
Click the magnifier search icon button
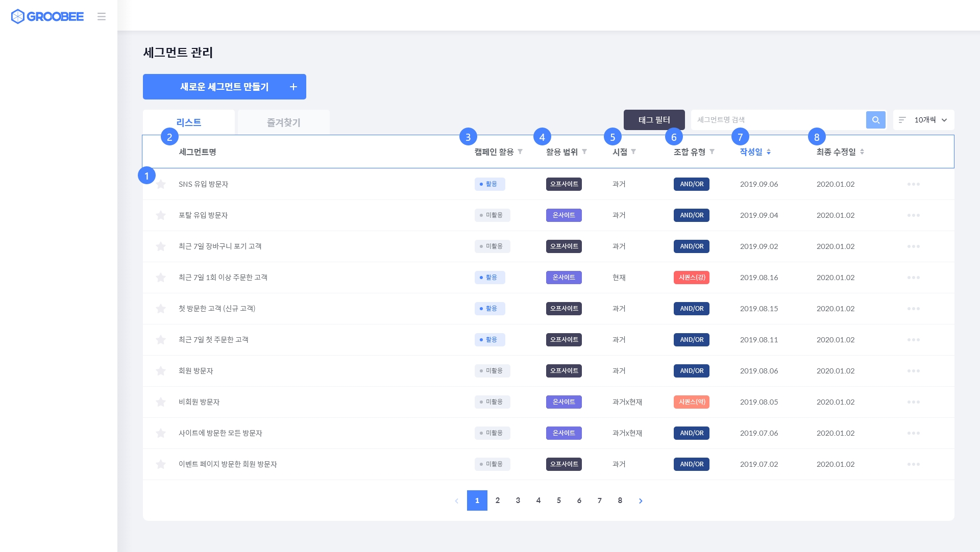tap(875, 120)
